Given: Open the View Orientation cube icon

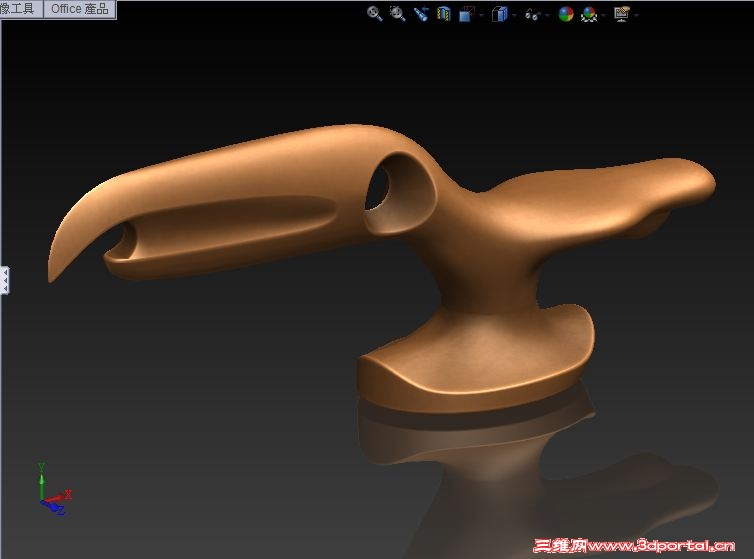Looking at the screenshot, I should tap(466, 14).
